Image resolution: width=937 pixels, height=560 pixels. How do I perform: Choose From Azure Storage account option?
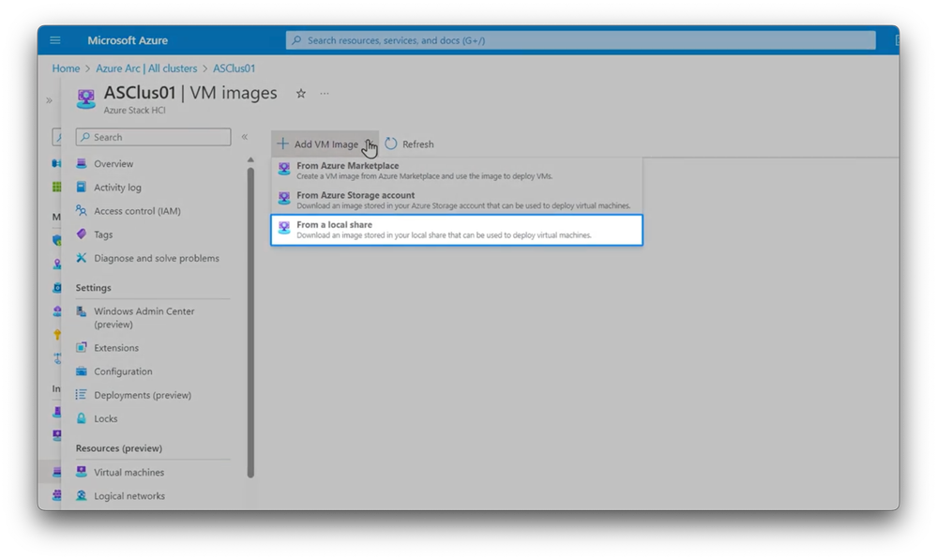click(457, 200)
